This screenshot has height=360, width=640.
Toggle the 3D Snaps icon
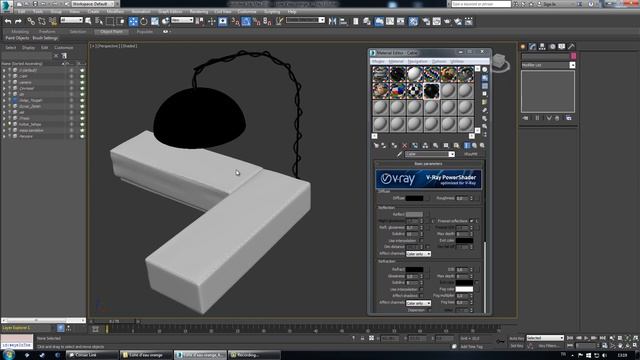236,21
